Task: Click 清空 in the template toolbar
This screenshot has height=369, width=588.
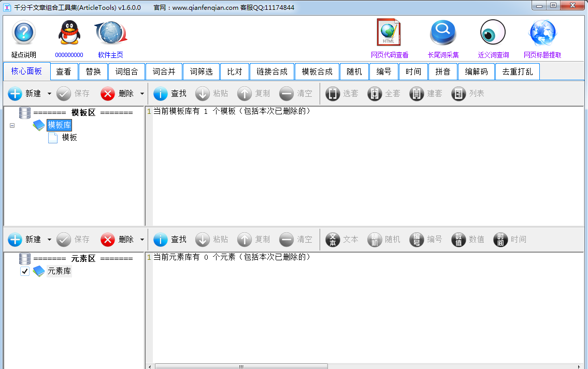Action: (296, 94)
